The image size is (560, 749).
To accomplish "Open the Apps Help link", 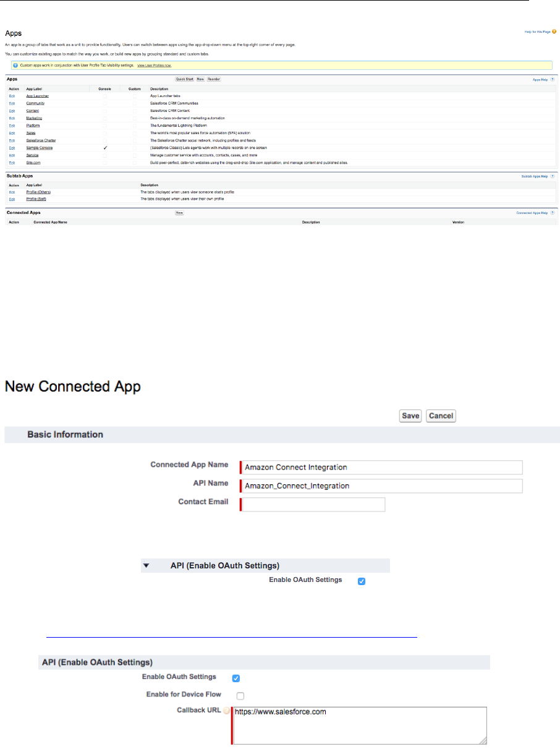I will (x=540, y=79).
